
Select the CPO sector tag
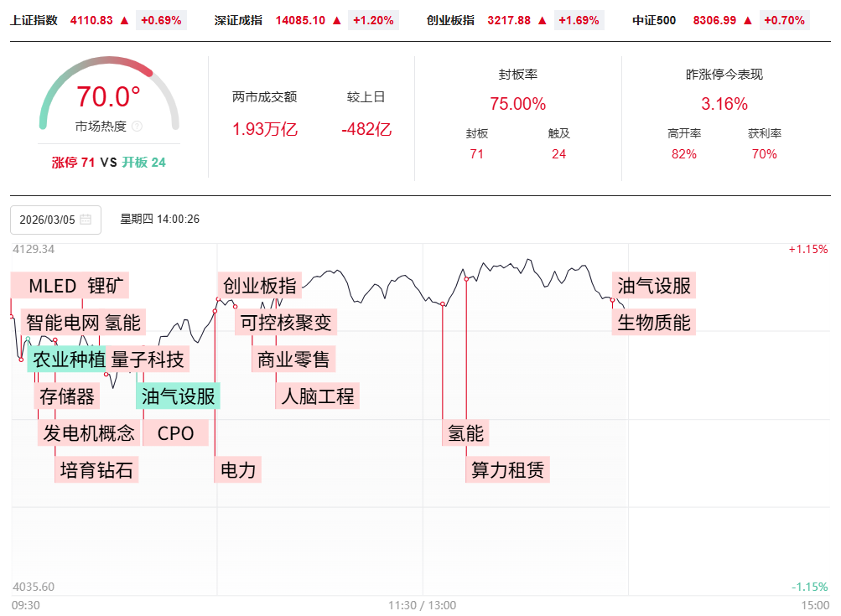[175, 432]
